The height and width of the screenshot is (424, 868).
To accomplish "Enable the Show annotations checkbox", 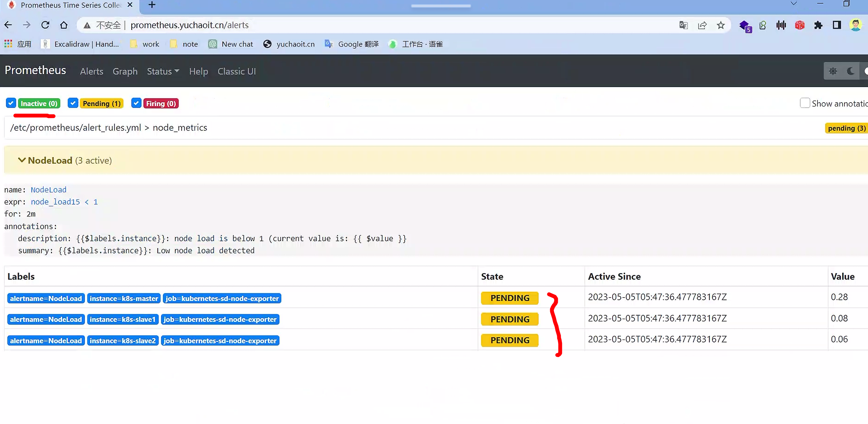I will pyautogui.click(x=805, y=103).
